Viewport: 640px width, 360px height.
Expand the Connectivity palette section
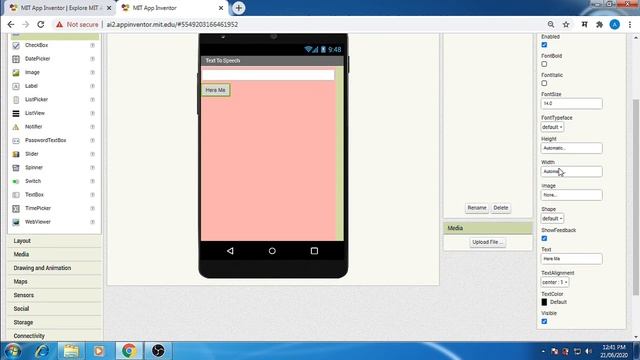(x=54, y=336)
